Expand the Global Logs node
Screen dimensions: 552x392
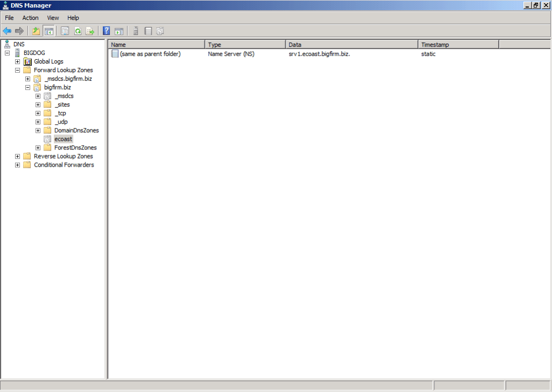[17, 61]
